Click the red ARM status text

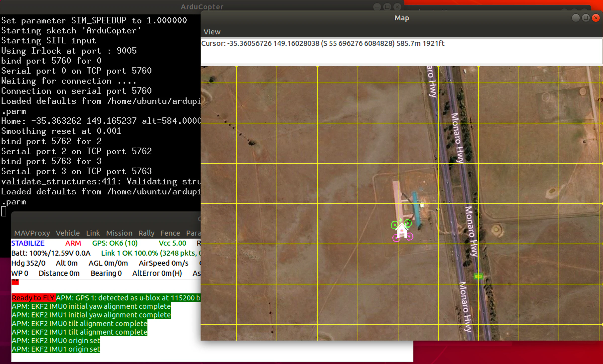click(73, 243)
